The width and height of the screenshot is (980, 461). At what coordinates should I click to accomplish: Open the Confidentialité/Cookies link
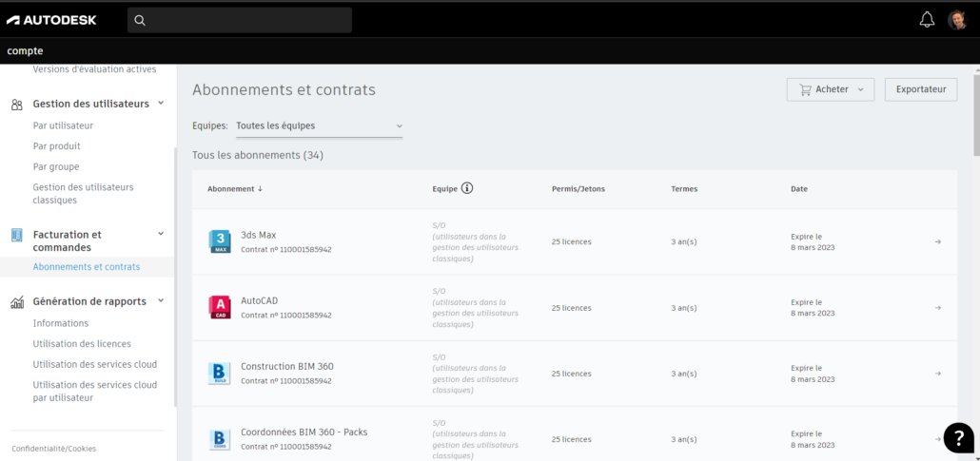(x=53, y=449)
